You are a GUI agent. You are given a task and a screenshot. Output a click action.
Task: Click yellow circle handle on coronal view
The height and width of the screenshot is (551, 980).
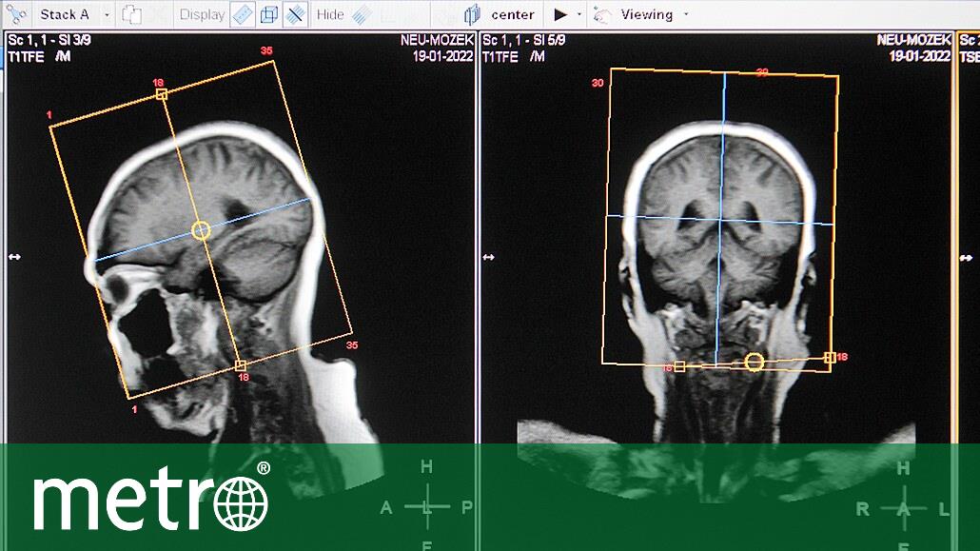pos(755,362)
